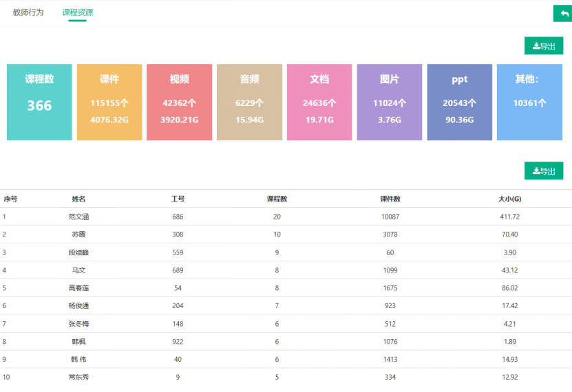Open the orange 课件 stats card
Screen dimensions: 572x392
(109, 102)
